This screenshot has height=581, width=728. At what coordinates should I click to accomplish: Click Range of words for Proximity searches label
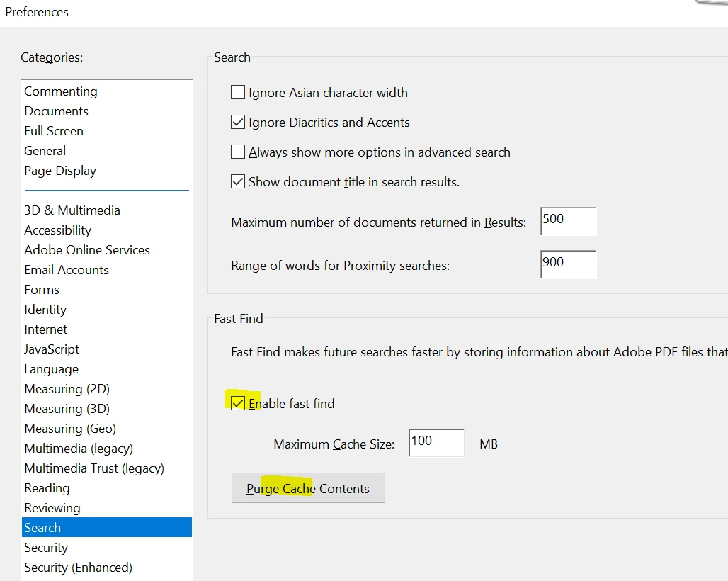point(341,266)
